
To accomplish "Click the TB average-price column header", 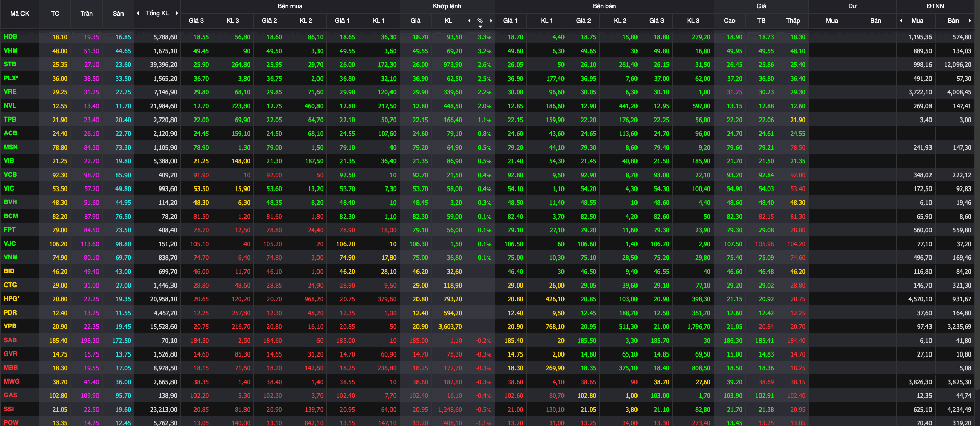I will click(x=761, y=21).
